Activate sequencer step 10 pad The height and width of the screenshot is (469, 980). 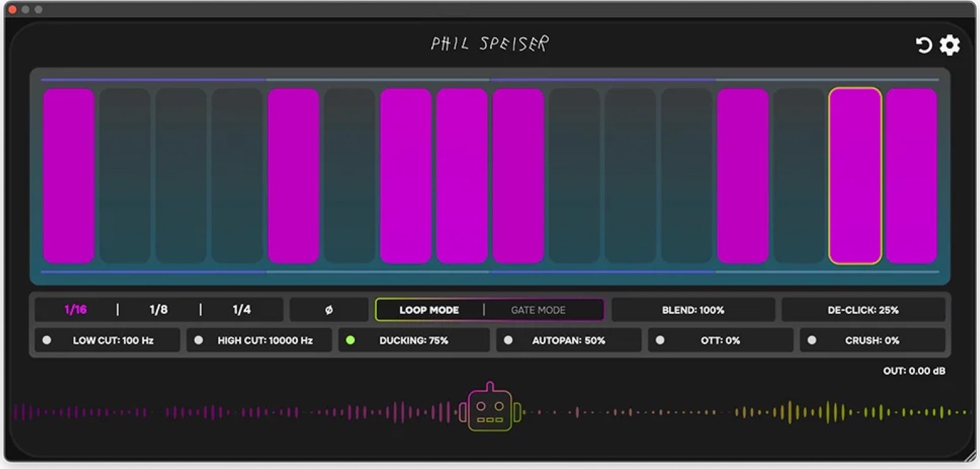574,175
